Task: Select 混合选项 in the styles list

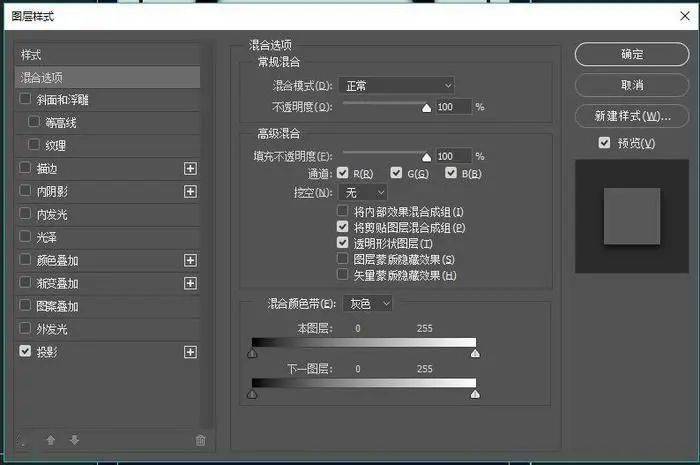Action: click(x=108, y=77)
